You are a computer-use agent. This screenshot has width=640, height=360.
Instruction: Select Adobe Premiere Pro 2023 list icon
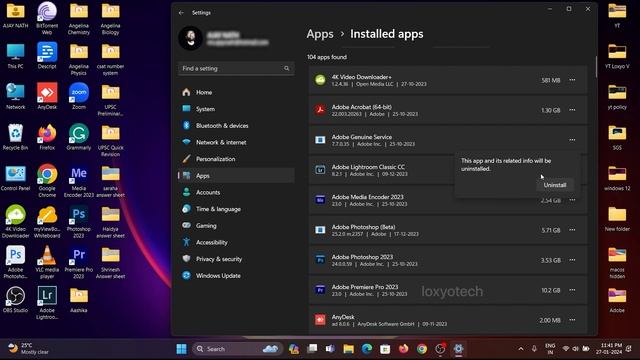pos(320,290)
